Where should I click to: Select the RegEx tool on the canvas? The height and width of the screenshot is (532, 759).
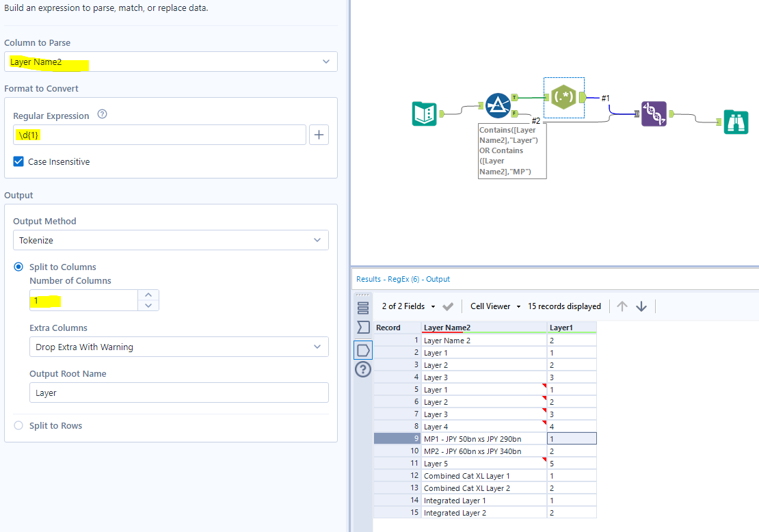point(564,98)
